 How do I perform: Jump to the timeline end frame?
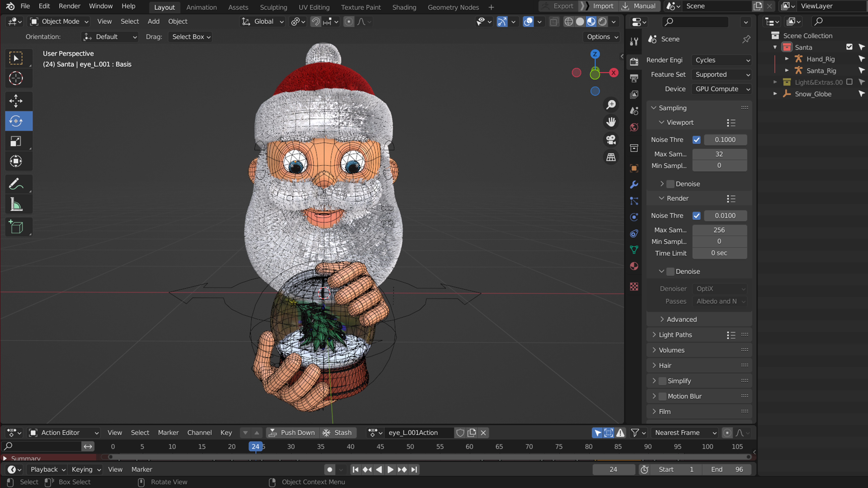click(x=414, y=469)
